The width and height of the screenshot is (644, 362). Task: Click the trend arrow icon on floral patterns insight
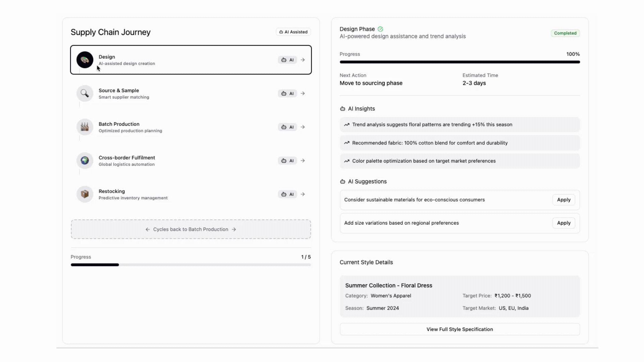tap(346, 124)
